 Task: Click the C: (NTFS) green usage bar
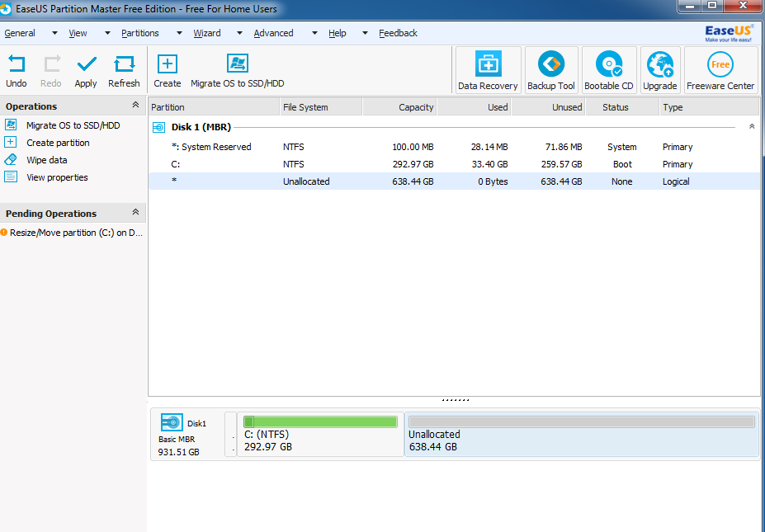[x=320, y=421]
